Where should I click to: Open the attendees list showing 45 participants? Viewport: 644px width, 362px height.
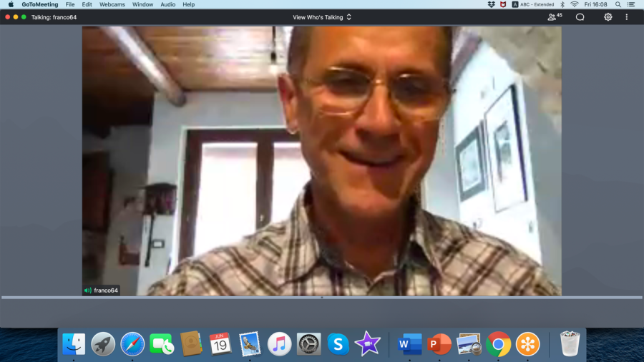tap(554, 17)
